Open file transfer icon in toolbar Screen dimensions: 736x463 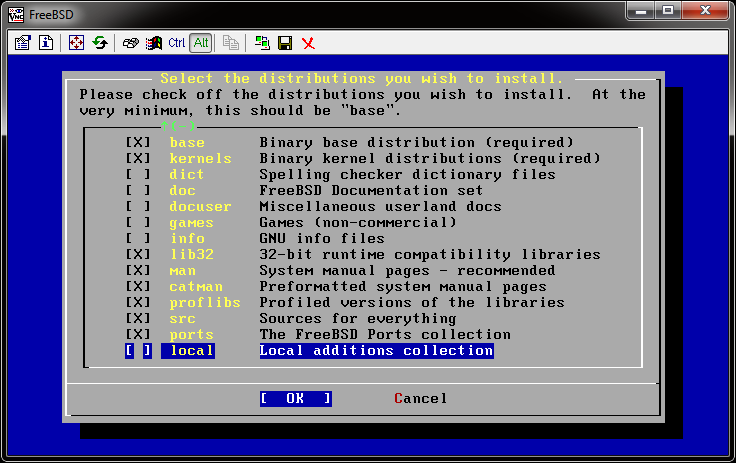tap(230, 43)
